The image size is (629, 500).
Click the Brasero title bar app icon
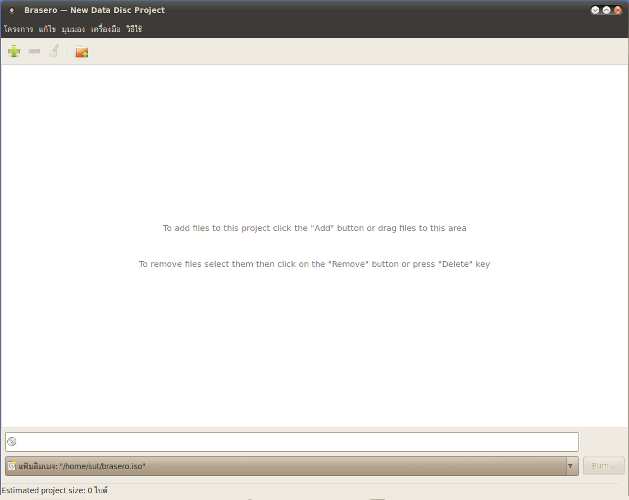pos(12,10)
